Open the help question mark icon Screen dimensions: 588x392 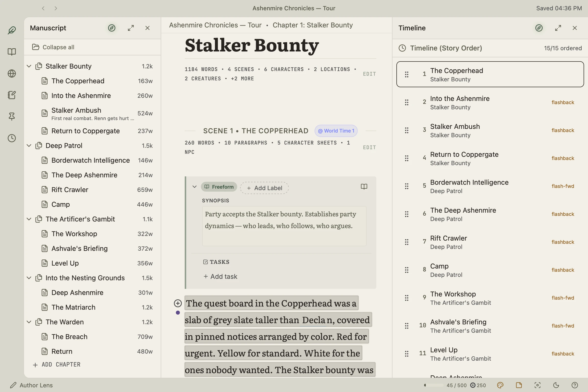click(575, 385)
